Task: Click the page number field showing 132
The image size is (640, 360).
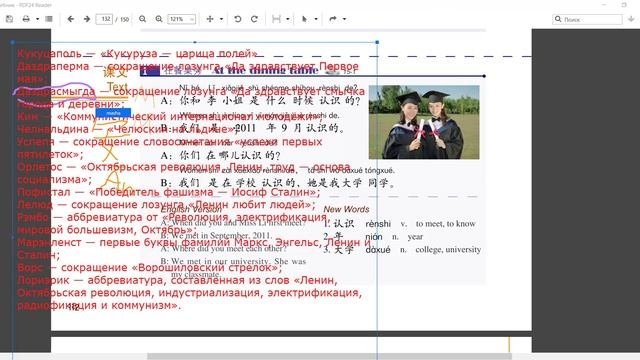Action: [x=104, y=19]
